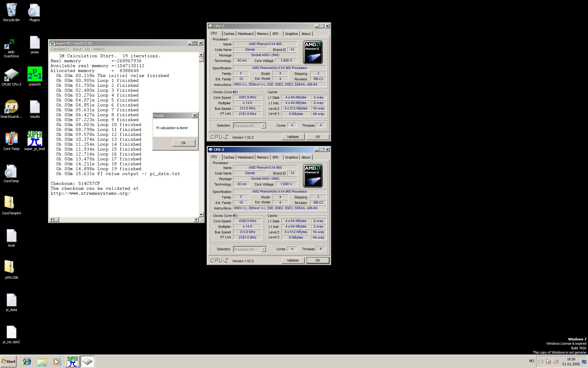Viewport: 588px width, 368px height.
Task: Open Windows Media Player taskbar icon
Action: point(56,362)
